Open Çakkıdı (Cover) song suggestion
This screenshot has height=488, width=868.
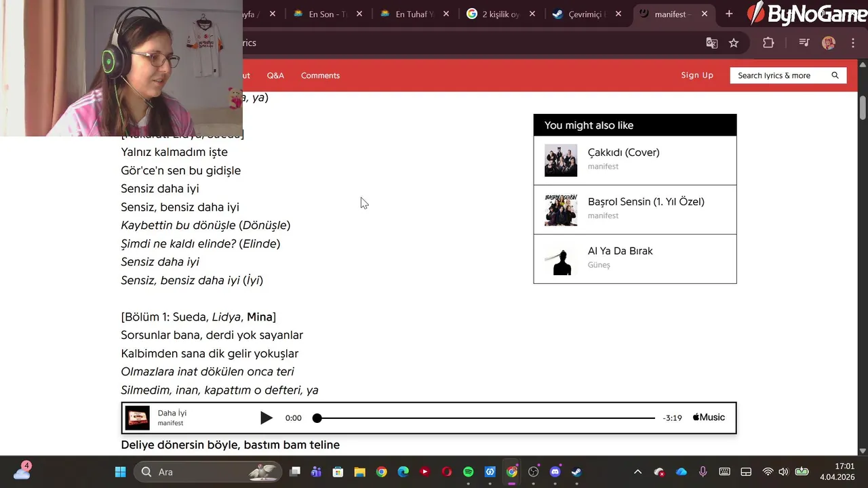(635, 161)
